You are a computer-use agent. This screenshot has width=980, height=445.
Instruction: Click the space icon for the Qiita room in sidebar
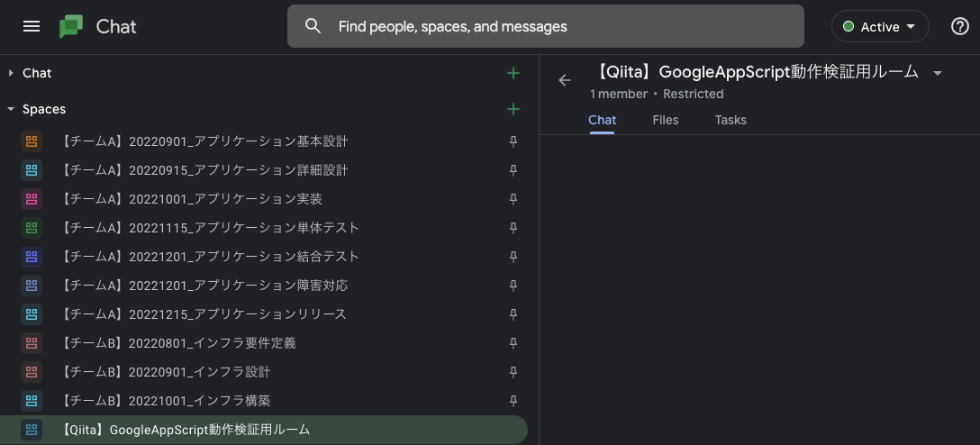pyautogui.click(x=32, y=430)
